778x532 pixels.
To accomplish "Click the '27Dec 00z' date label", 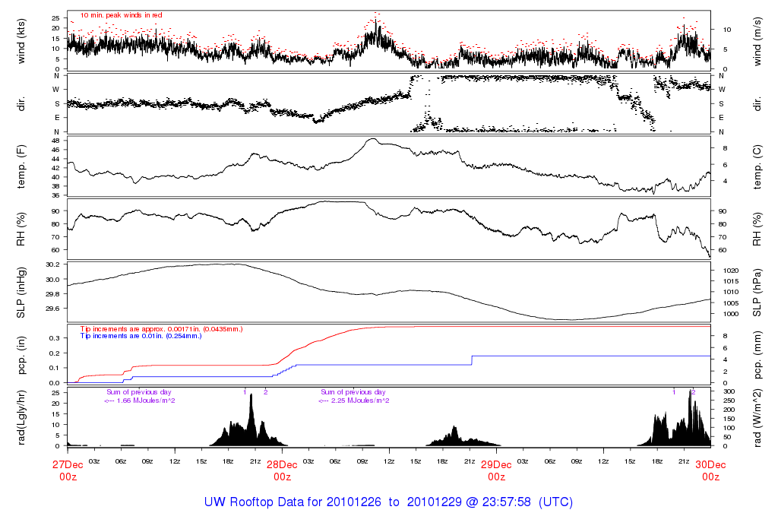I will [x=68, y=470].
